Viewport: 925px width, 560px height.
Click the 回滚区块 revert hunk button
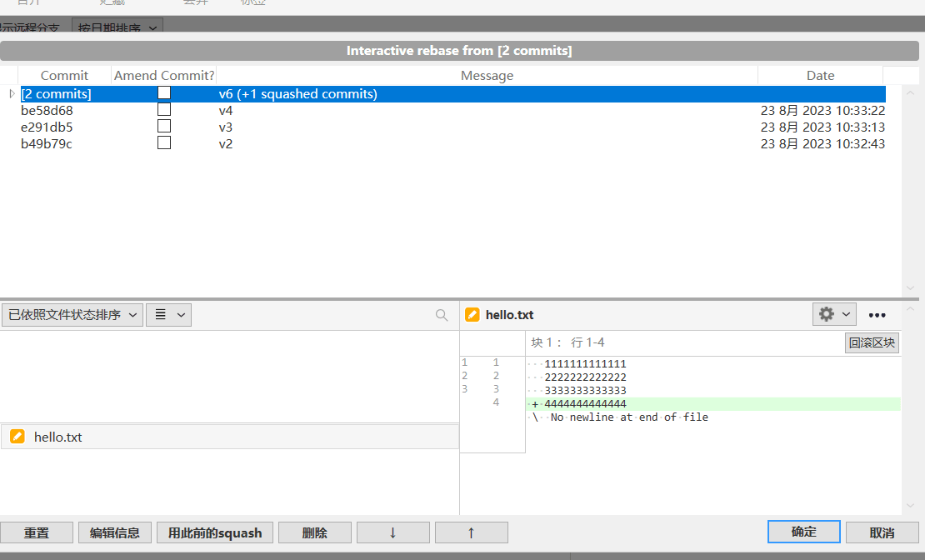pyautogui.click(x=872, y=342)
